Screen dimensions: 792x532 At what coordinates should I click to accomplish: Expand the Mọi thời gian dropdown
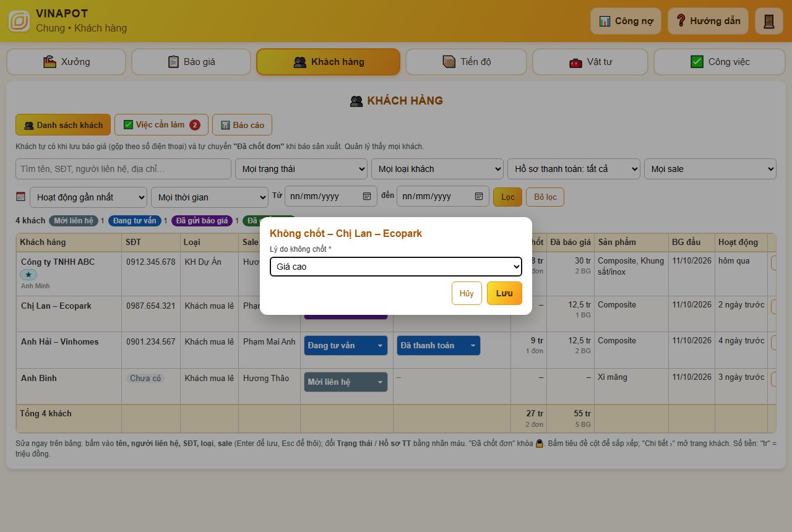pyautogui.click(x=210, y=197)
